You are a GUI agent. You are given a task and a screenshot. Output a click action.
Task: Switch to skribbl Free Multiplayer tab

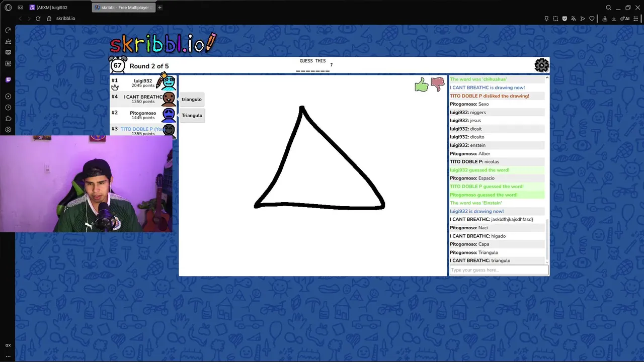tap(124, 8)
